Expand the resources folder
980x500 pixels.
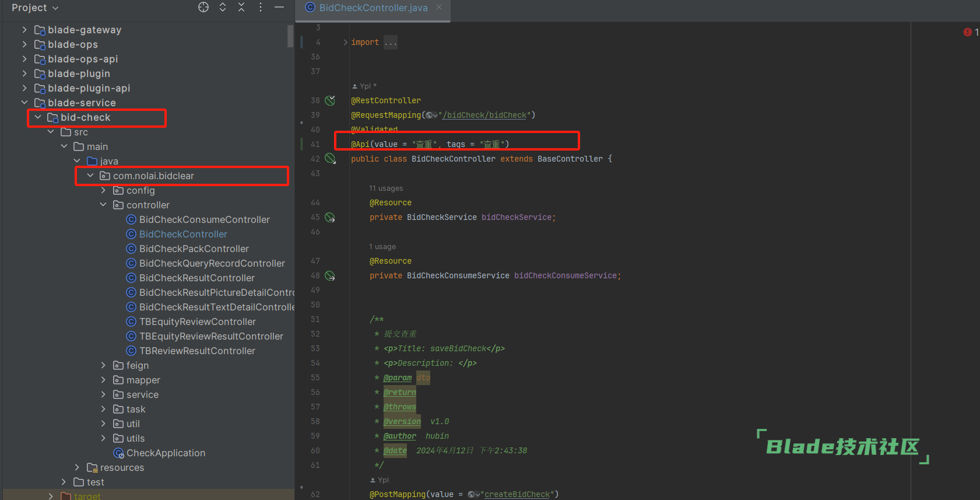pyautogui.click(x=77, y=467)
